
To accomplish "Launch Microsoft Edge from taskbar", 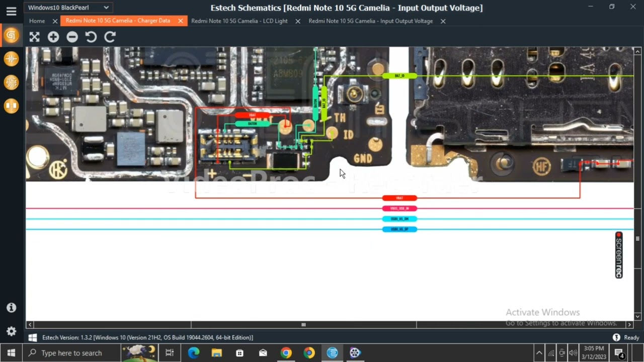I will [x=194, y=353].
